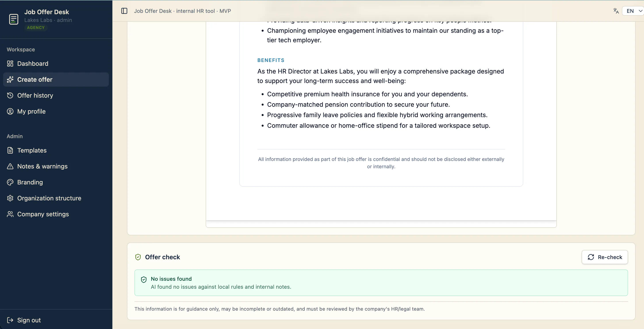Viewport: 644px width, 329px height.
Task: Click the 'Job Offer Desk' sidebar title
Action: 47,12
